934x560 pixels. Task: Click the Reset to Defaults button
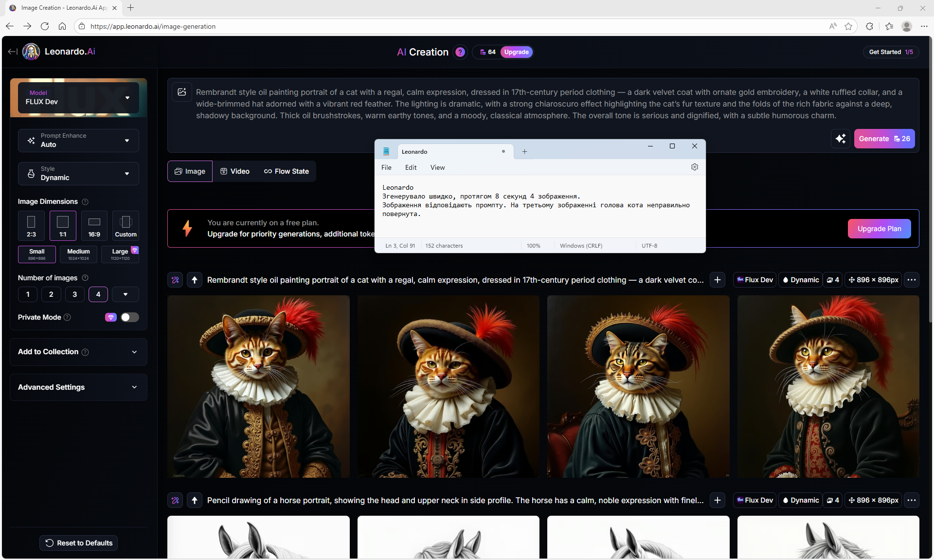coord(78,543)
